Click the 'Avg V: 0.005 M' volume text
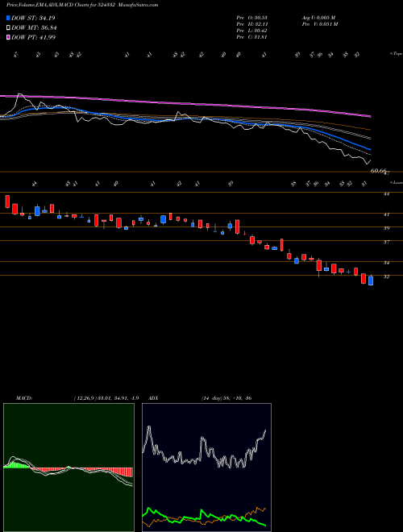Viewport: 403px width, 532px height. [318, 18]
